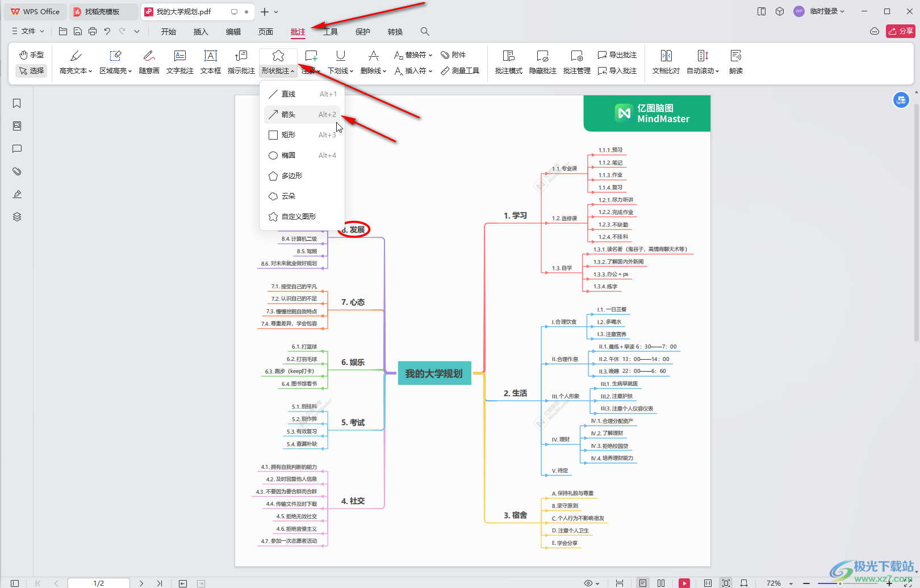Screen dimensions: 920x588
Task: Switch to the 编辑 ribbon tab
Action: [233, 32]
